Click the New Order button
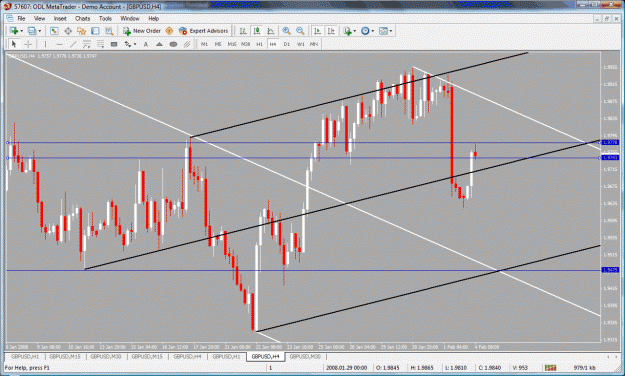 point(142,31)
